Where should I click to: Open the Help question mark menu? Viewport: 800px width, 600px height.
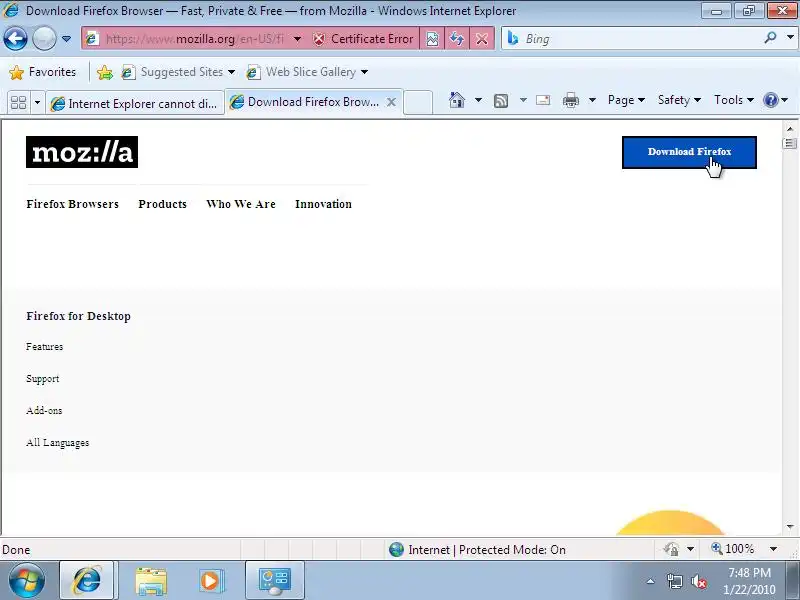pos(776,100)
